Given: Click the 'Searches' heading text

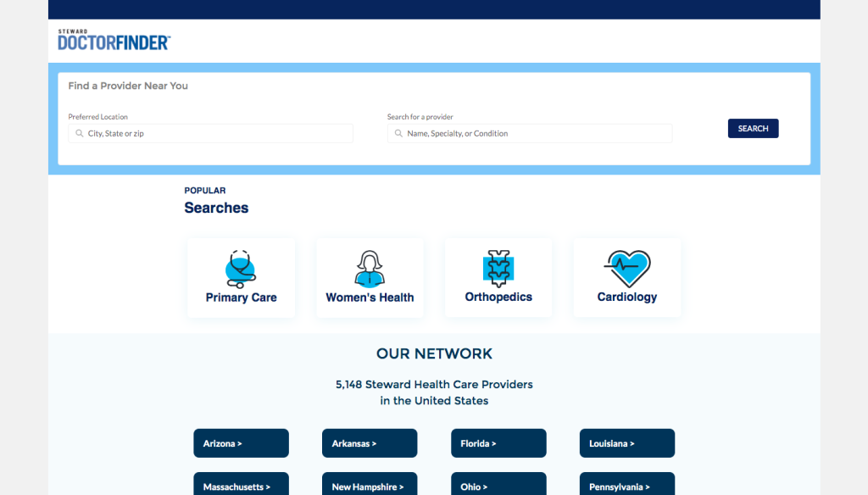Looking at the screenshot, I should point(216,208).
